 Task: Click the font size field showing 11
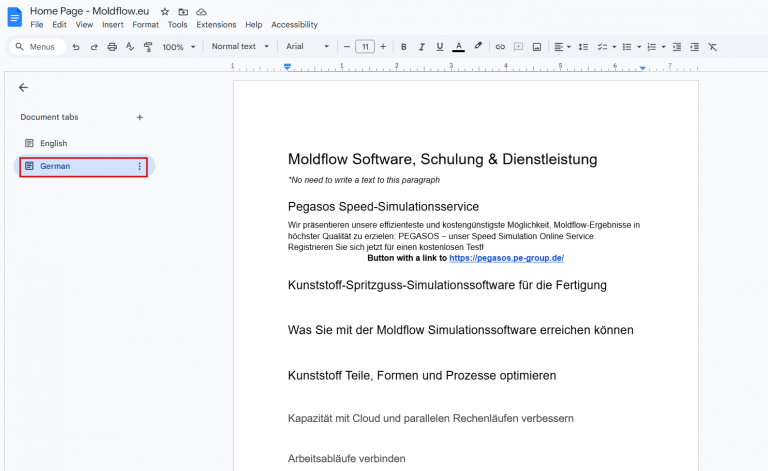365,47
